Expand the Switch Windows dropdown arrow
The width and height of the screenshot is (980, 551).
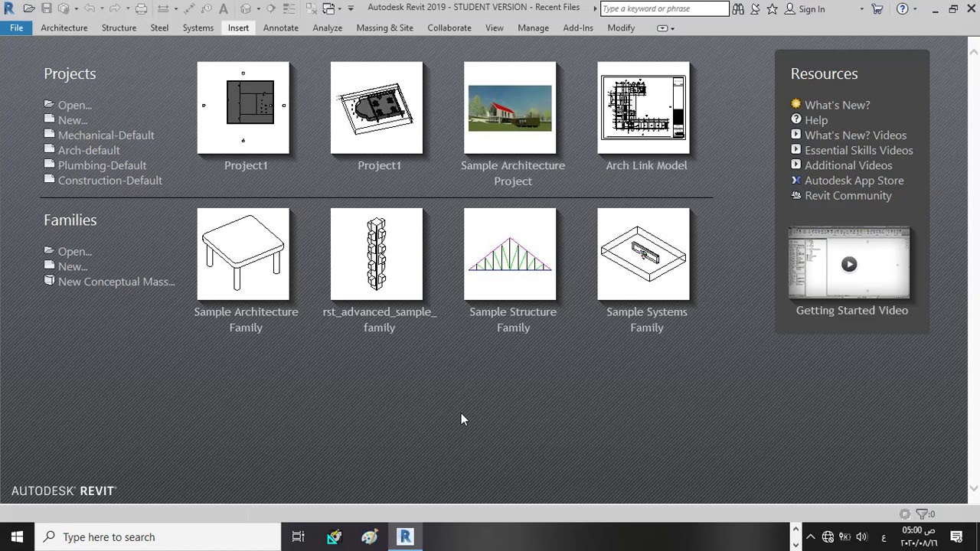[340, 9]
